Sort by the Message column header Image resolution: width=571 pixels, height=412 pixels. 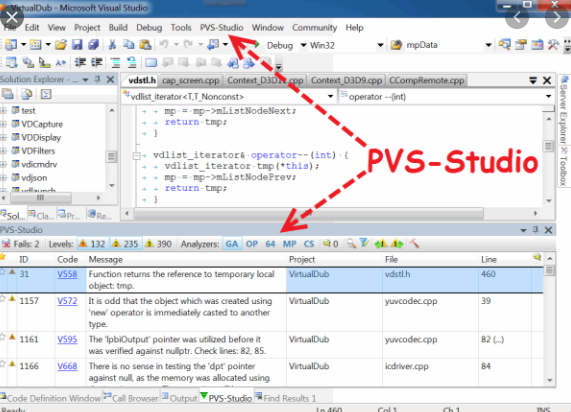point(186,259)
